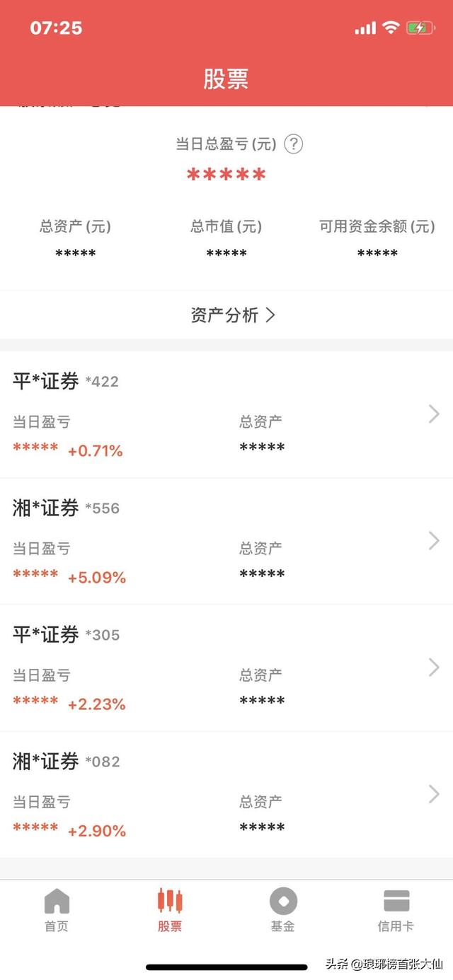This screenshot has height=980, width=453.
Task: Tap the 07:25 status bar clock
Action: [x=56, y=28]
